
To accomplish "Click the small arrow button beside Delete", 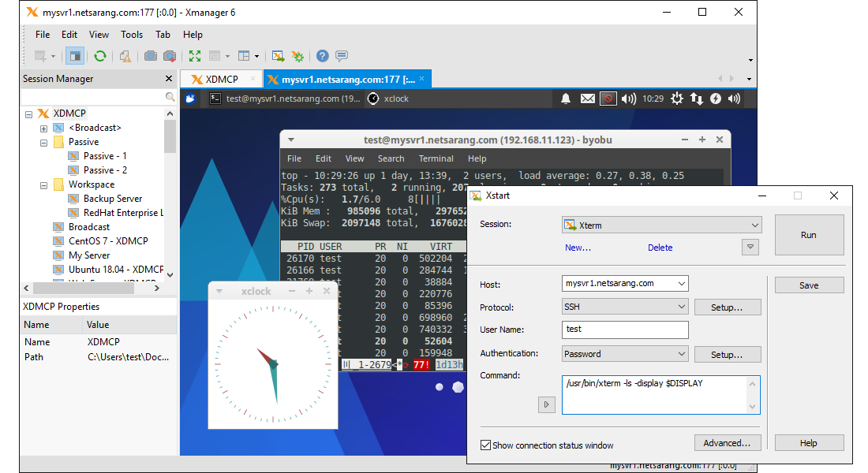I will [750, 248].
